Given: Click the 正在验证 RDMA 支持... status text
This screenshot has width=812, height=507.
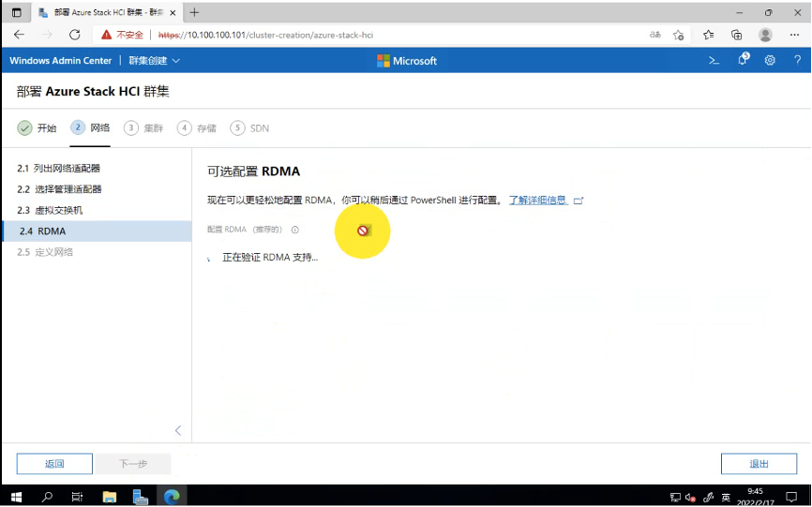Looking at the screenshot, I should 270,257.
